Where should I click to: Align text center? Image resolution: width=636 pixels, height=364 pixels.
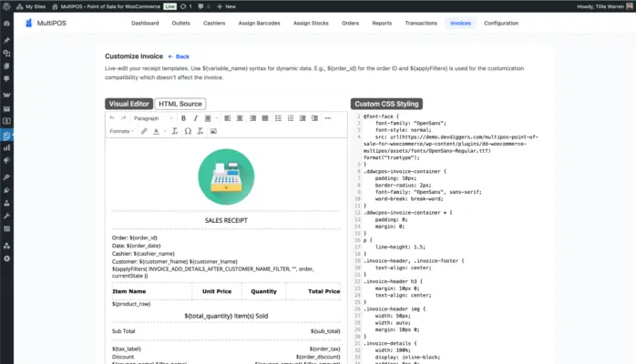point(240,118)
